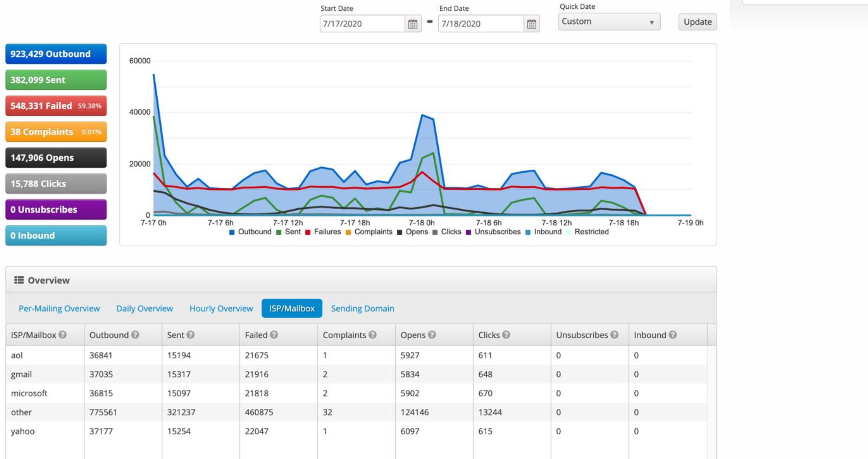Click the help icon beside Unsubscribes column
The image size is (868, 459).
(614, 335)
